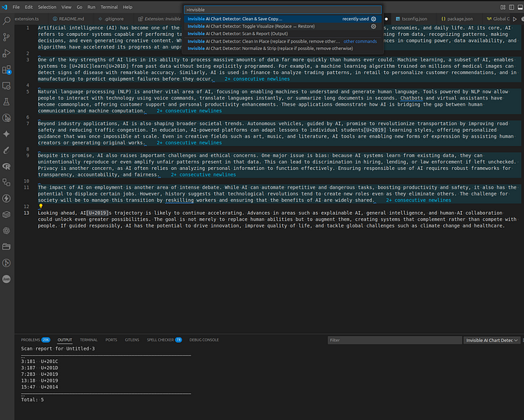This screenshot has width=524, height=420.
Task: Click the Filter field in the Output panel
Action: click(x=394, y=340)
